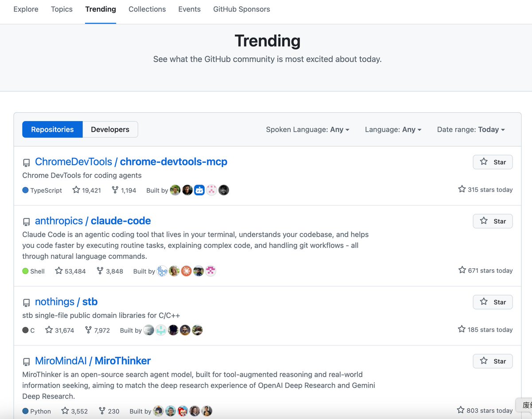This screenshot has width=532, height=419.
Task: Open the blue robot avatar on chrome-devtools-mcp
Action: click(x=199, y=190)
